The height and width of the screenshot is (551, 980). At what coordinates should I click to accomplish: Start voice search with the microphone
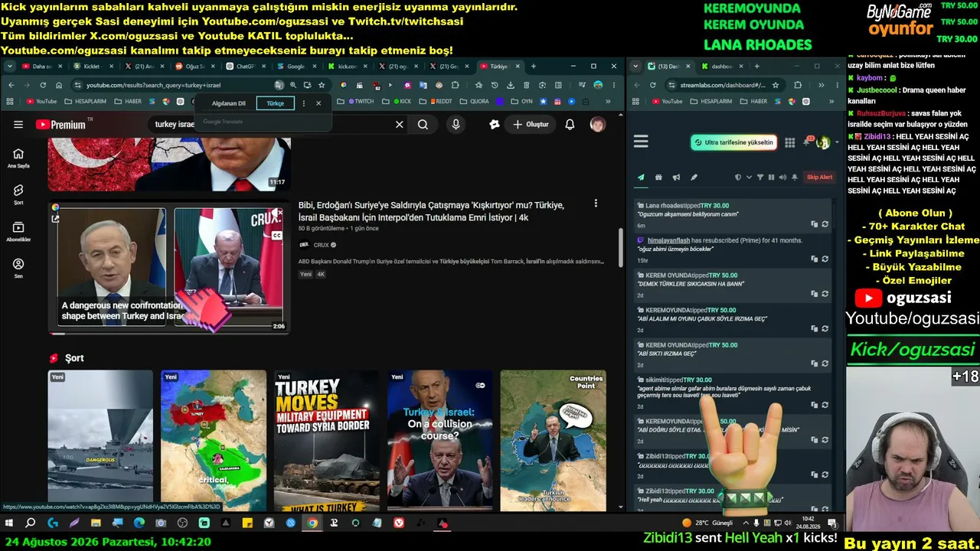click(x=456, y=125)
